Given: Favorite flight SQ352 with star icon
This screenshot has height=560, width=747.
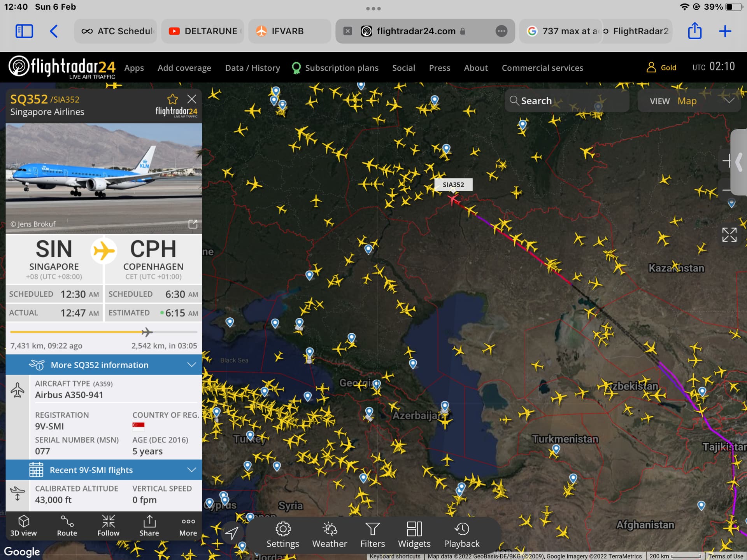Looking at the screenshot, I should [172, 99].
